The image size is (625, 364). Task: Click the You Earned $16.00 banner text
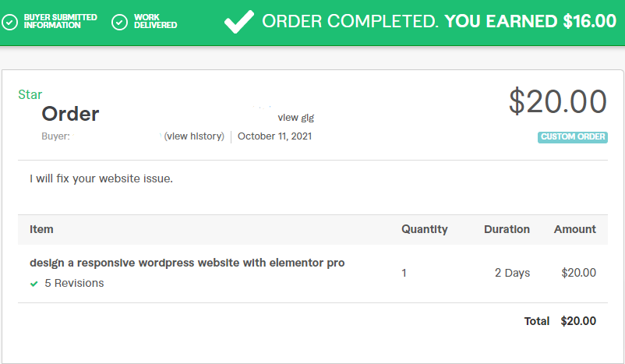point(530,22)
